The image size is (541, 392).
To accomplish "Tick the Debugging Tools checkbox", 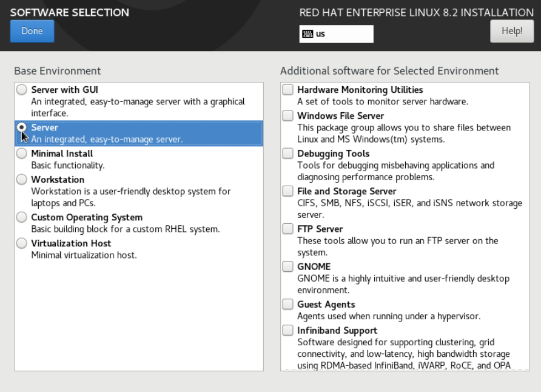I will (x=287, y=154).
